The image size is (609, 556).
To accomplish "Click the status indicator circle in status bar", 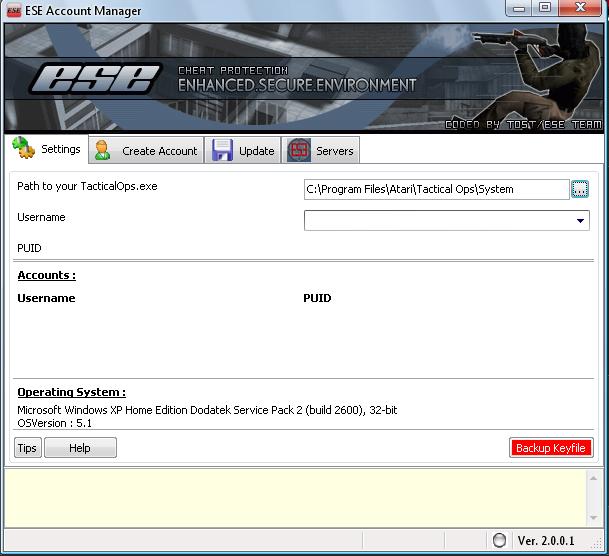I will point(499,540).
